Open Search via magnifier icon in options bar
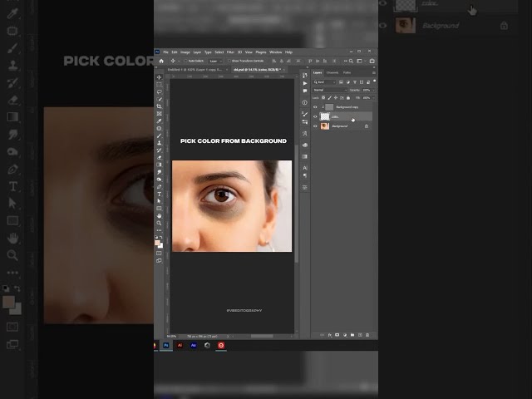This screenshot has height=399, width=532. [x=351, y=61]
